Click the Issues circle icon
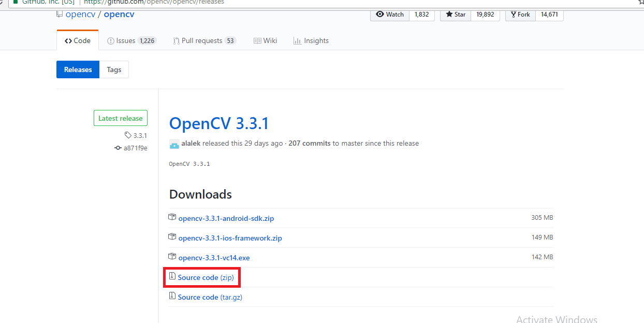Image resolution: width=644 pixels, height=323 pixels. [111, 41]
